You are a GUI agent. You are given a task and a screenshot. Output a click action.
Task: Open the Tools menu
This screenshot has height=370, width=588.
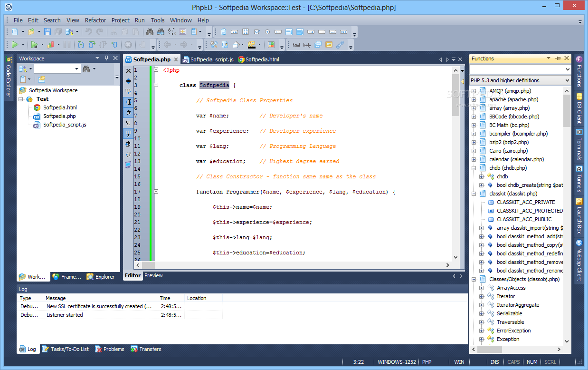157,20
